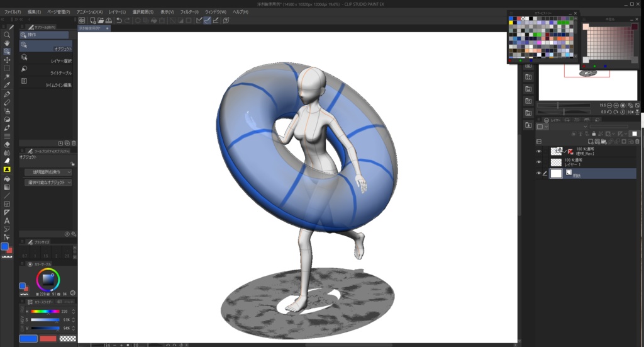This screenshot has width=644, height=347.
Task: Toggle transparent color checkered swatch
Action: point(68,338)
